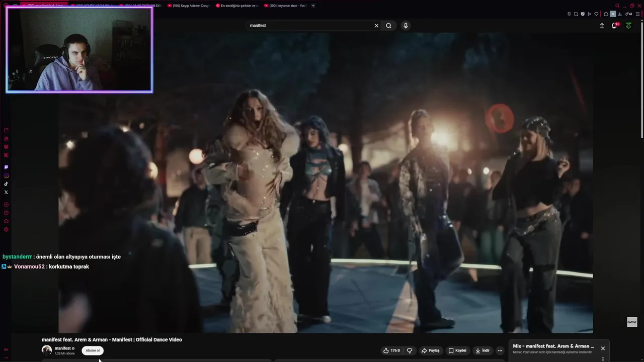Open YouTube notifications bell with 9+ badge
The height and width of the screenshot is (362, 644).
pyautogui.click(x=615, y=25)
